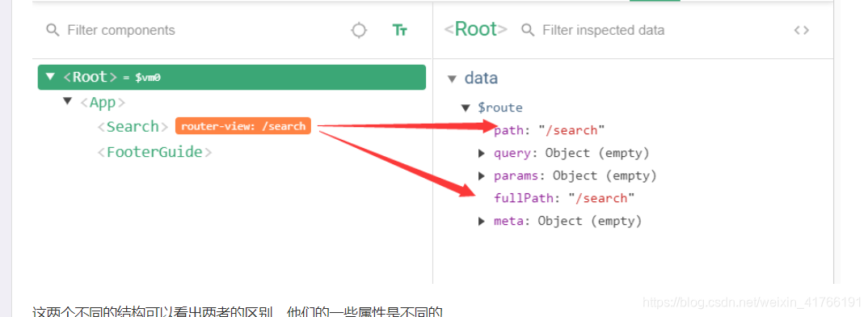
Task: Click the select component target icon
Action: tap(360, 30)
